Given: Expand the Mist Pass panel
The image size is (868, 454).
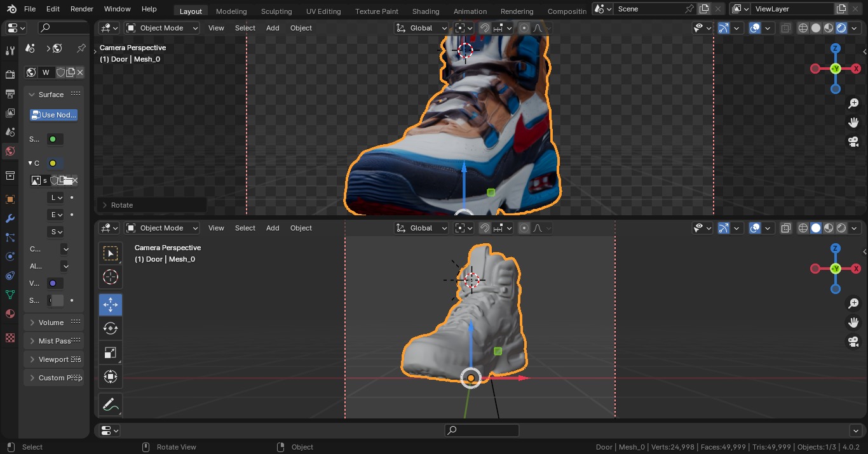Looking at the screenshot, I should tap(53, 341).
